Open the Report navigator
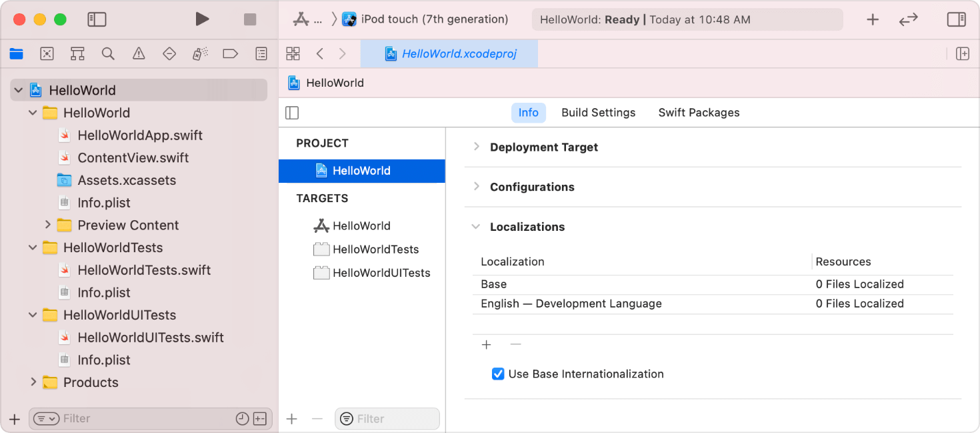The width and height of the screenshot is (980, 433). [x=261, y=54]
